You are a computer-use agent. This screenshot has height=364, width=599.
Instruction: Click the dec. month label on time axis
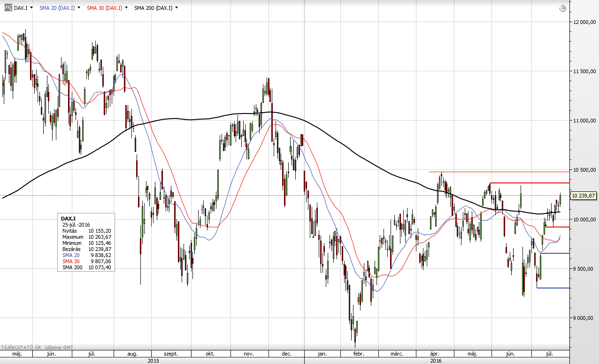pyautogui.click(x=286, y=353)
